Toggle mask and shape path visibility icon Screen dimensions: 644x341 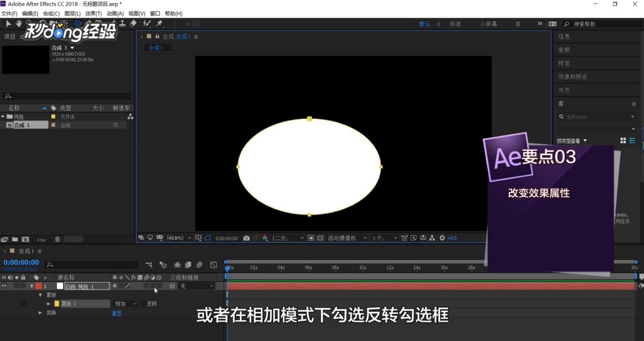(x=208, y=238)
